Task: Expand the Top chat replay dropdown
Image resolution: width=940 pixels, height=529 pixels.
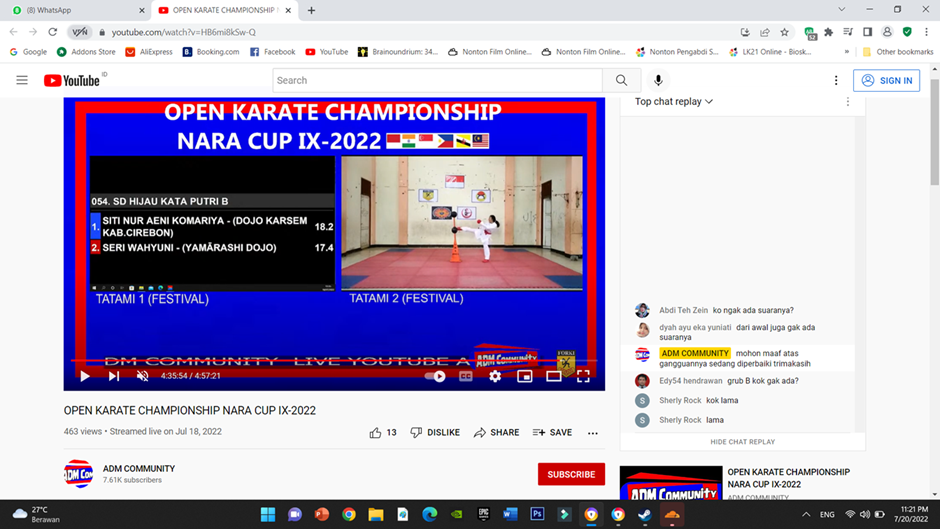Action: point(674,101)
